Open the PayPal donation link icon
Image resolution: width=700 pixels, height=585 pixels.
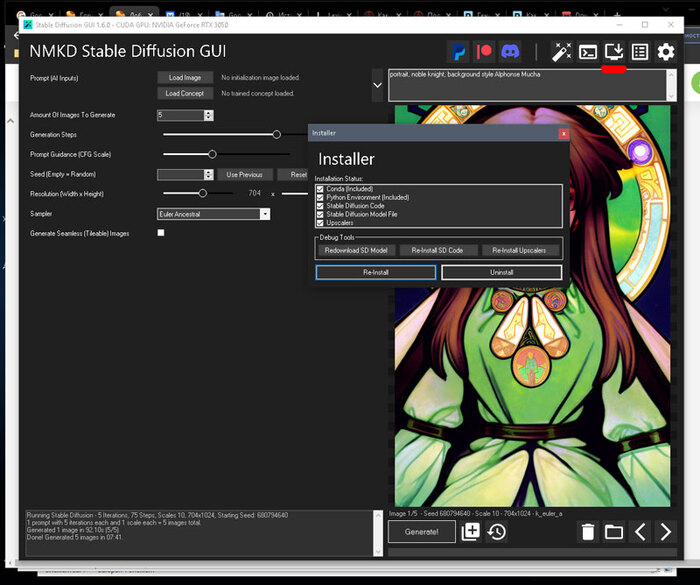(x=458, y=51)
